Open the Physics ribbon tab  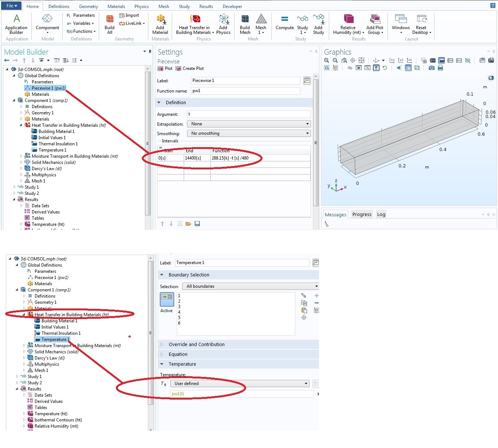click(141, 7)
